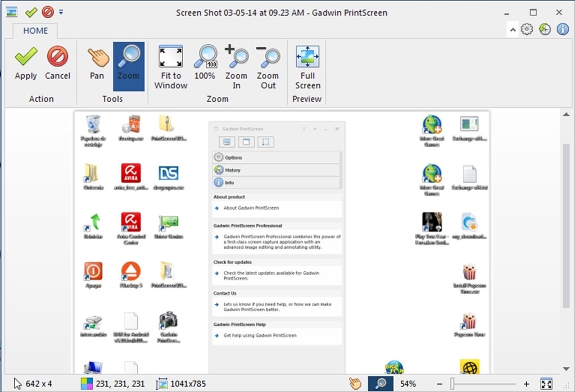Select the Zoom tool in the ribbon
Image resolution: width=575 pixels, height=392 pixels.
pos(129,66)
